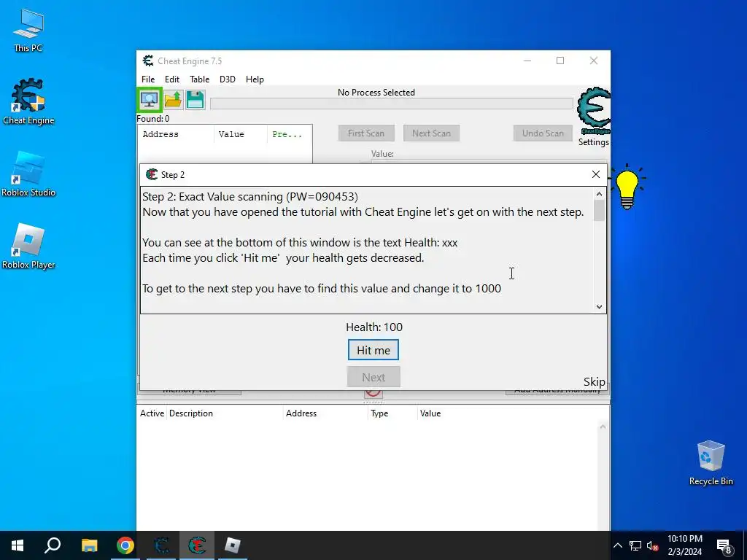The width and height of the screenshot is (747, 560).
Task: Open the process list (computer icon)
Action: click(x=150, y=100)
